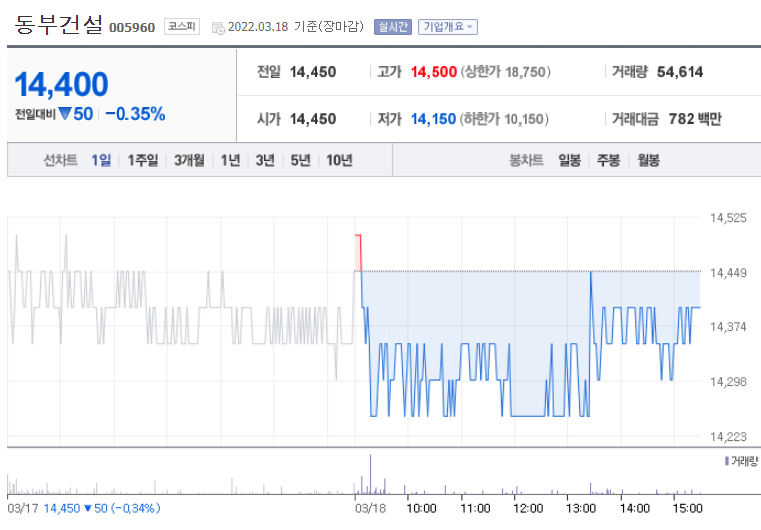Image resolution: width=761 pixels, height=530 pixels.
Task: Click the 실시간 button
Action: [x=393, y=27]
